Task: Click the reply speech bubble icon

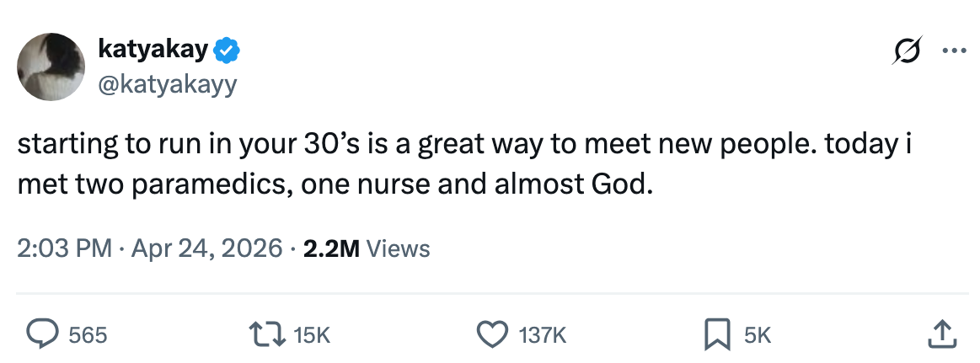Action: 41,335
